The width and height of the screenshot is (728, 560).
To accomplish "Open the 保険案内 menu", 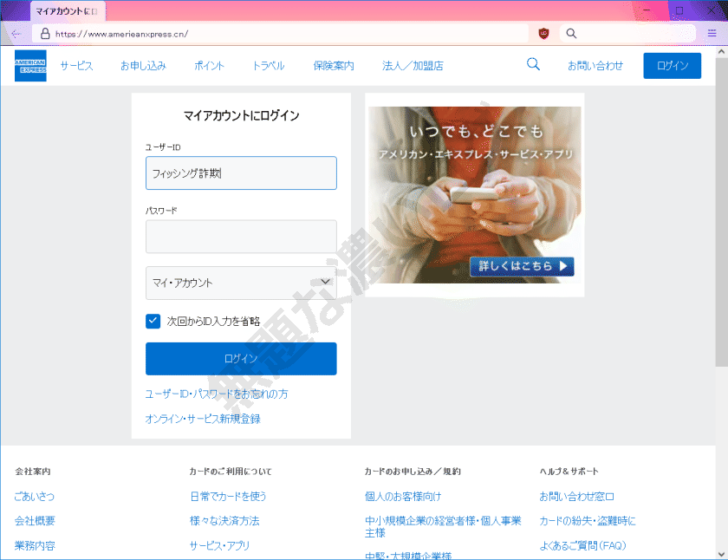I will click(x=334, y=66).
